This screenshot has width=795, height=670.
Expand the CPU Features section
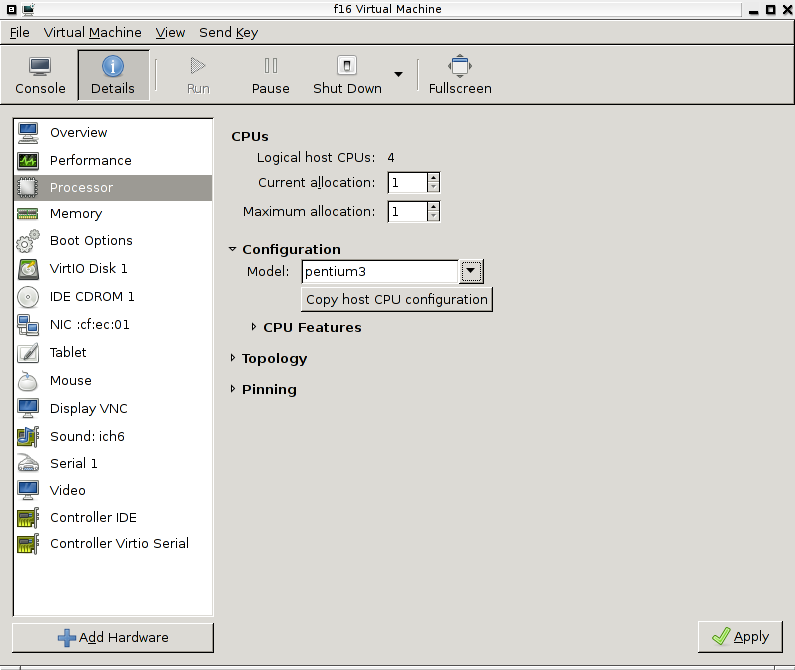[x=254, y=327]
